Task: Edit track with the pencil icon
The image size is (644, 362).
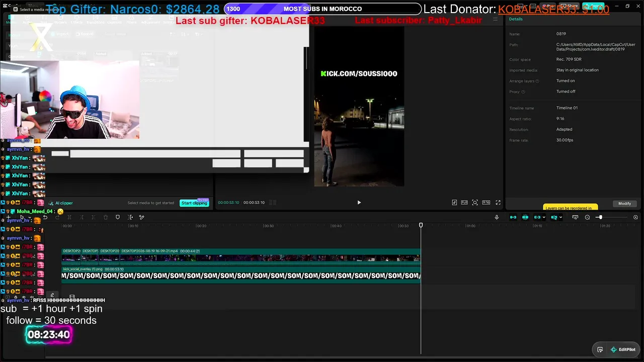Action: coord(52,295)
